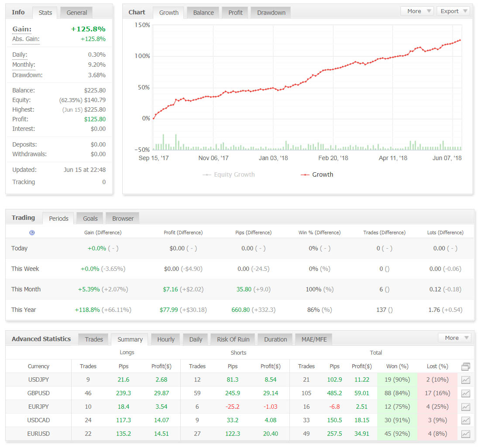Image resolution: width=485 pixels, height=448 pixels.
Task: Click the underlined Abs. Gain: label
Action: 26,39
